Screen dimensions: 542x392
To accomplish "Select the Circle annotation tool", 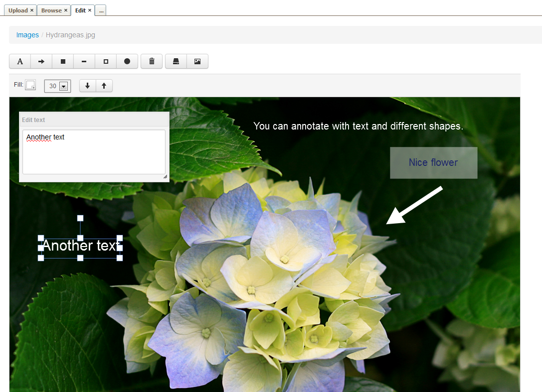I will (x=127, y=61).
